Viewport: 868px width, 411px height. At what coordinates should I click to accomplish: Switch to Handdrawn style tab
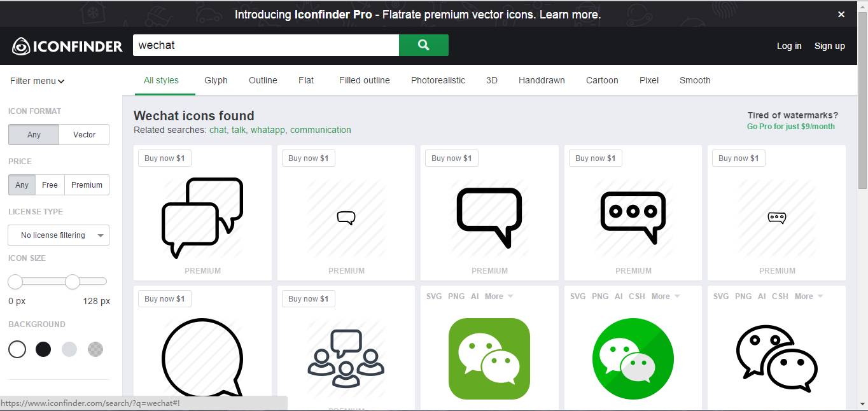[542, 80]
